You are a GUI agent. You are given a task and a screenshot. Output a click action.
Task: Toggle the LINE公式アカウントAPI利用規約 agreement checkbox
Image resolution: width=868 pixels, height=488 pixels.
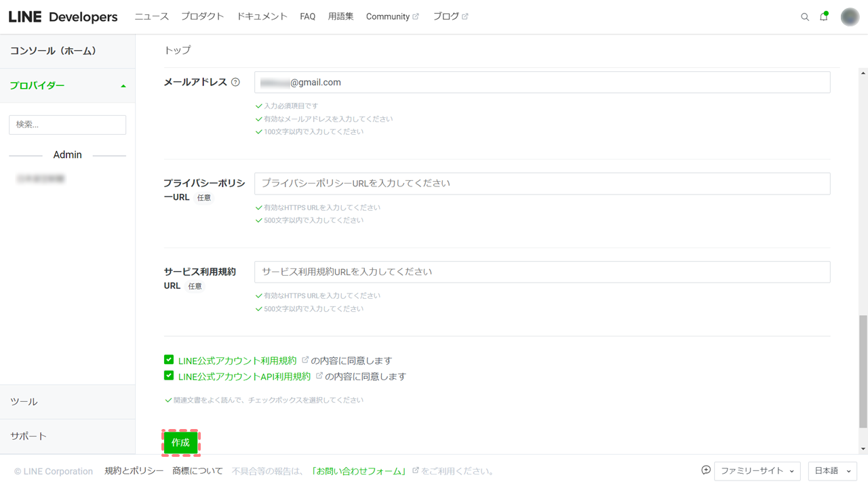coord(169,375)
